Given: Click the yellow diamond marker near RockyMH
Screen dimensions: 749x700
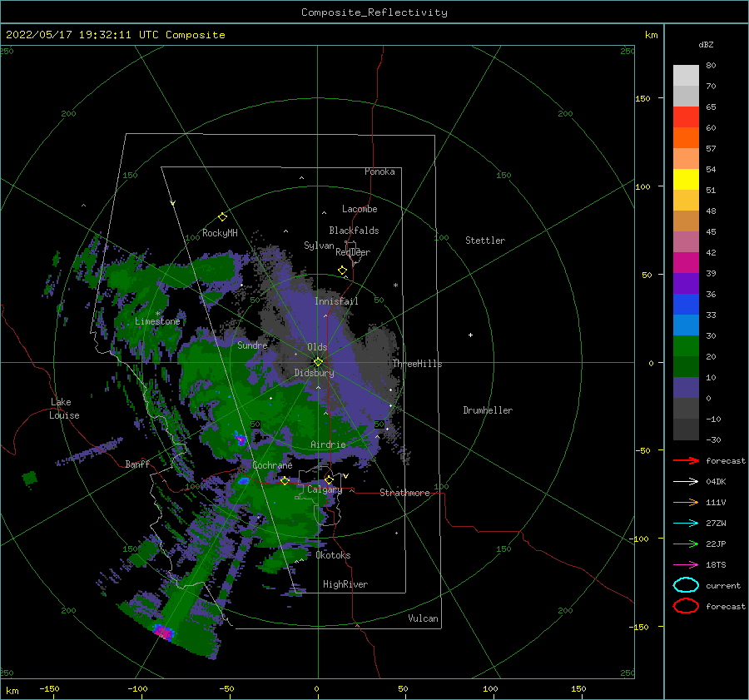Looking at the screenshot, I should (222, 217).
